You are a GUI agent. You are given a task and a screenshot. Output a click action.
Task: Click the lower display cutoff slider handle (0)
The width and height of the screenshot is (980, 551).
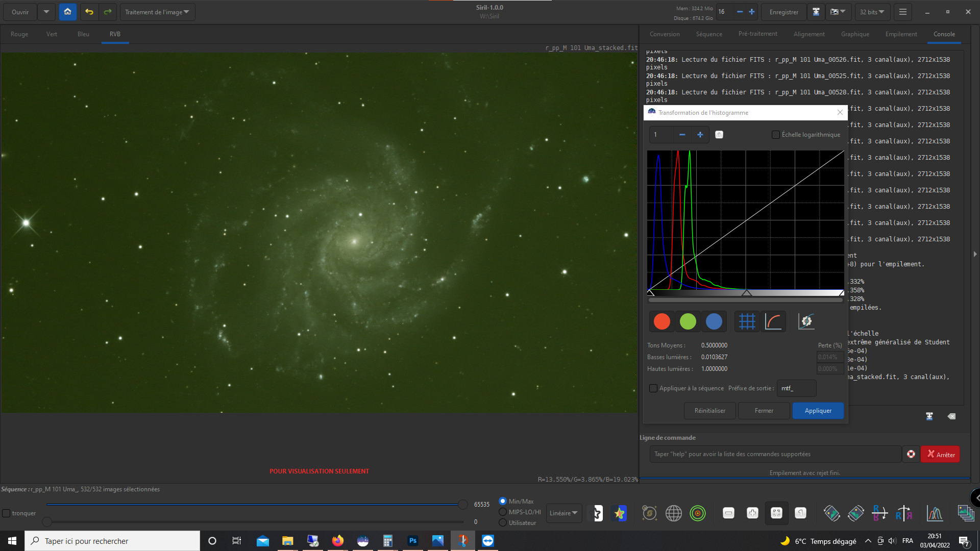pyautogui.click(x=47, y=522)
